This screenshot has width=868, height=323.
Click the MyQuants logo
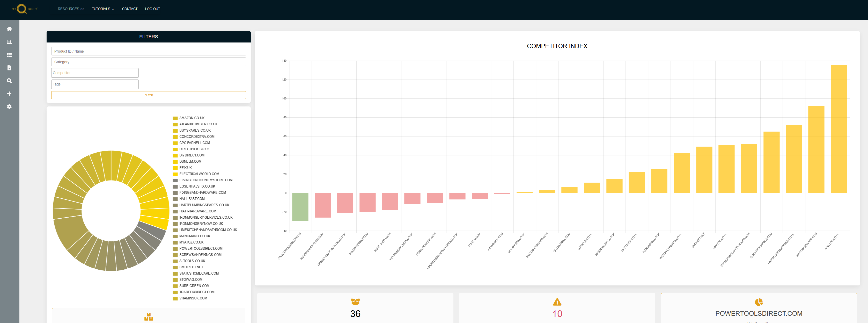tap(25, 9)
